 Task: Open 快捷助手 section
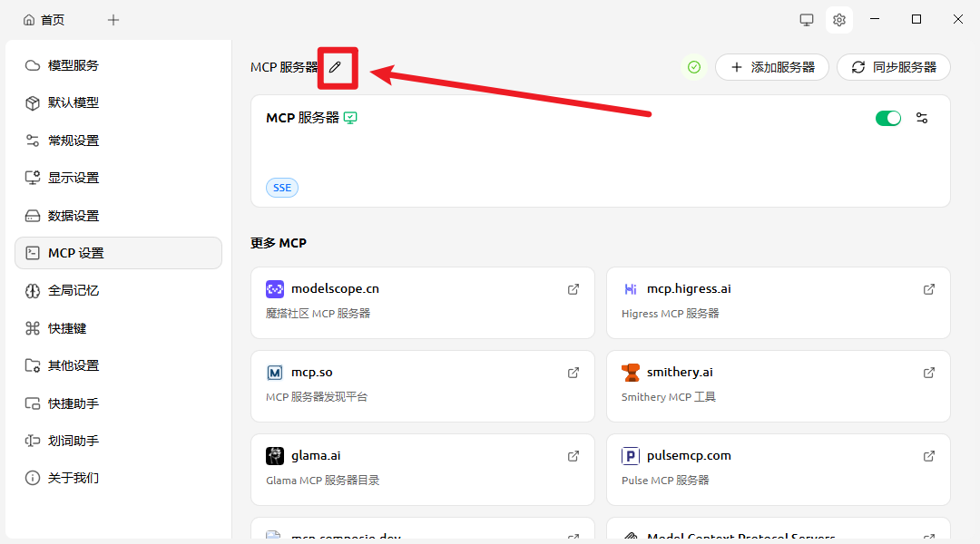coord(119,403)
